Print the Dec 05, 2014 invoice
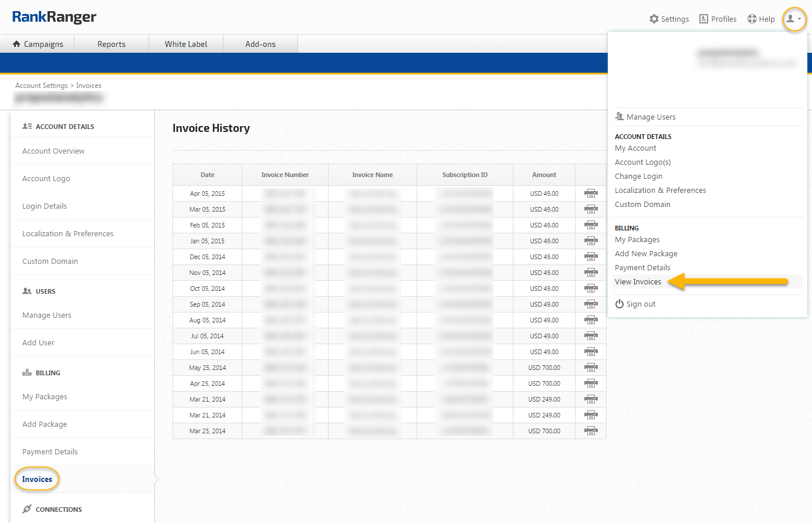This screenshot has height=523, width=812. point(591,257)
